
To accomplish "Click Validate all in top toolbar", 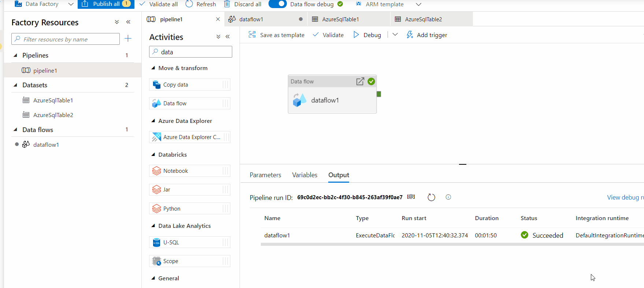I will (x=159, y=4).
